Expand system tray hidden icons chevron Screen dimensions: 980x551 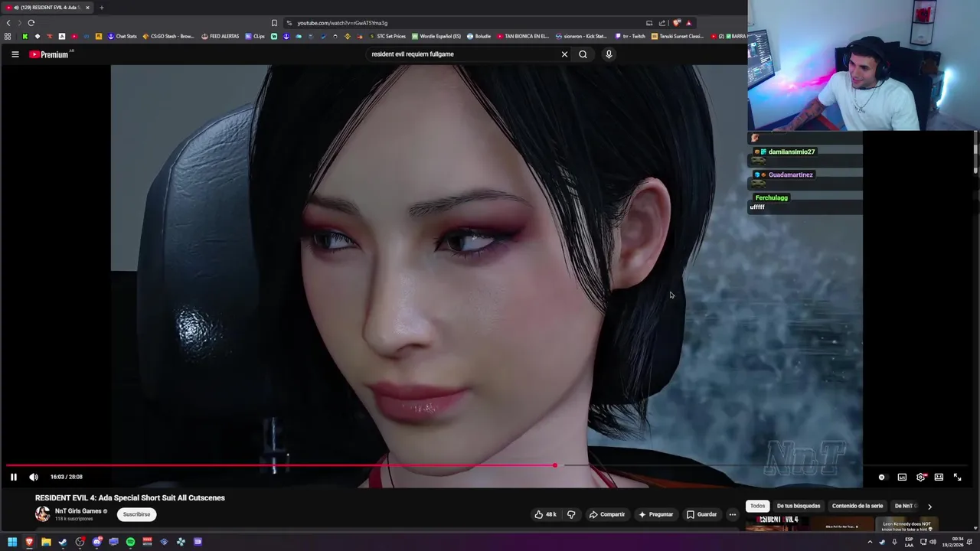(870, 542)
